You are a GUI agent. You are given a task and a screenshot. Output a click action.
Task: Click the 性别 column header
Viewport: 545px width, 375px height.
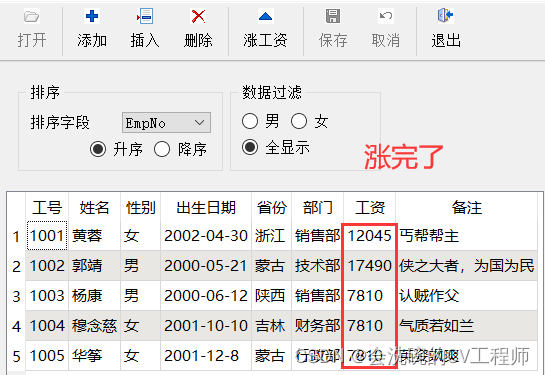tap(140, 207)
